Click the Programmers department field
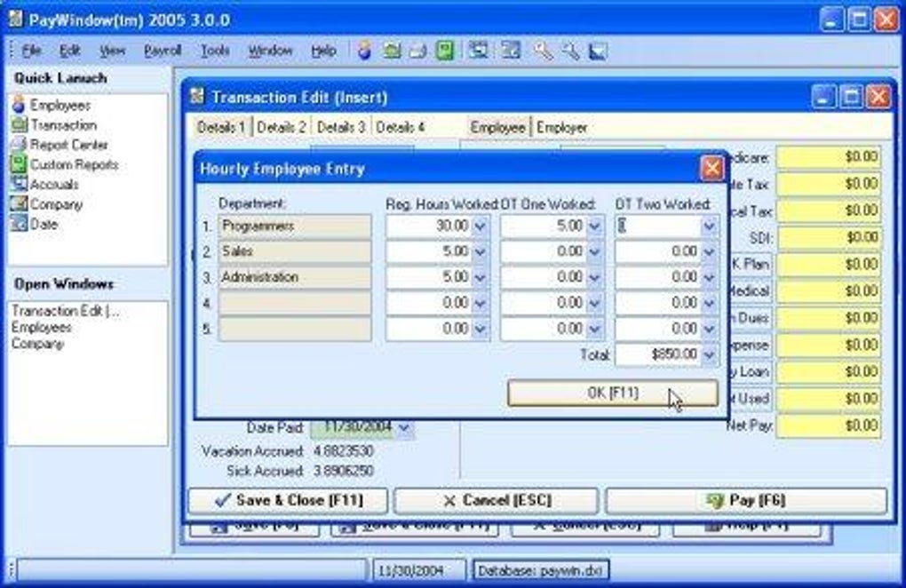 tap(295, 226)
